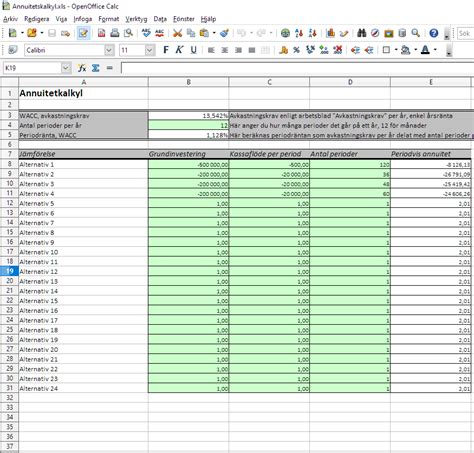The width and height of the screenshot is (474, 453).
Task: Toggle italic K formatting
Action: click(x=179, y=50)
